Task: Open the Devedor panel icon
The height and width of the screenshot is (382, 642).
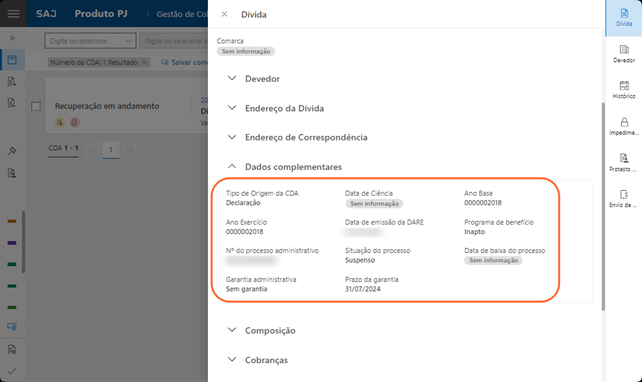Action: tap(624, 54)
